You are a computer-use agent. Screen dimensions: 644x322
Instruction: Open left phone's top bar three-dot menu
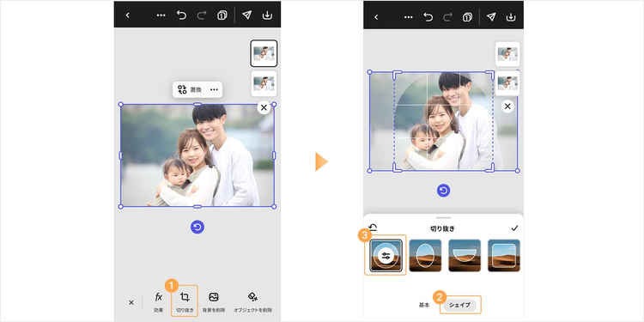pos(161,15)
